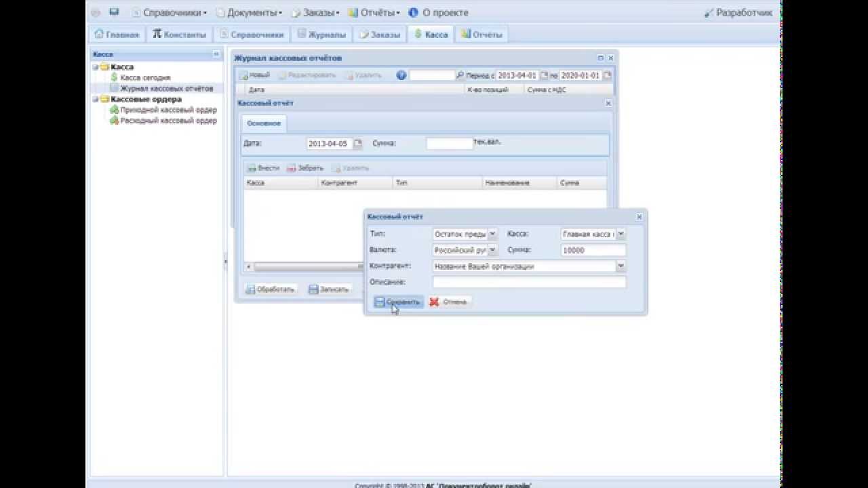Maximize the Журнал кассовых отчётов window
Image resolution: width=868 pixels, height=488 pixels.
601,58
